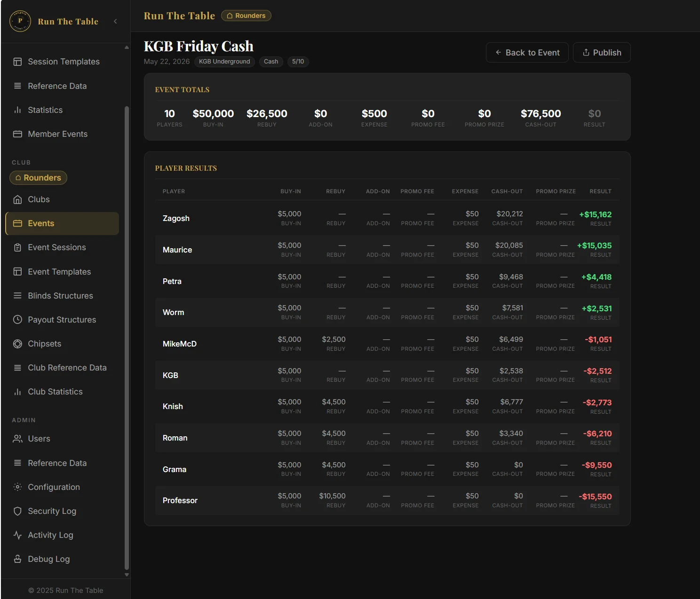Image resolution: width=700 pixels, height=599 pixels.
Task: Click the Club Statistics chart icon
Action: [17, 392]
